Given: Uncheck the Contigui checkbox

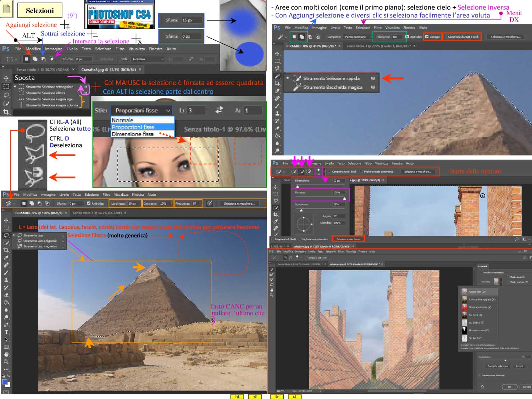Looking at the screenshot, I should 427,37.
